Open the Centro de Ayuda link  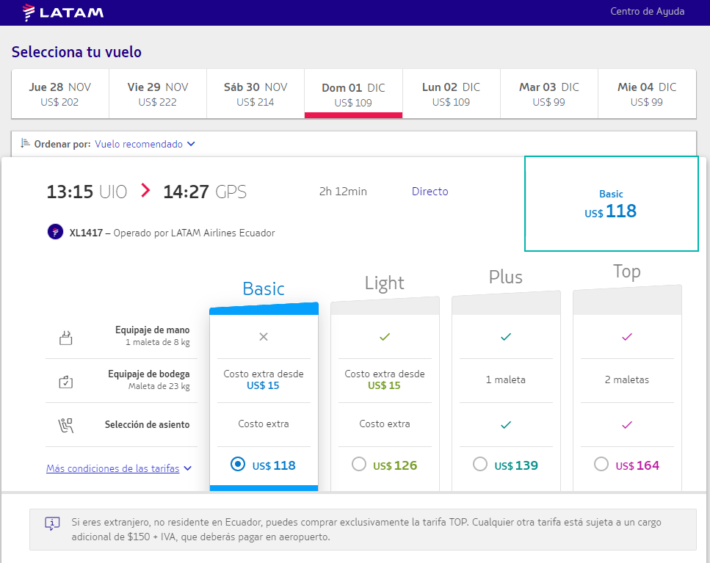(647, 11)
